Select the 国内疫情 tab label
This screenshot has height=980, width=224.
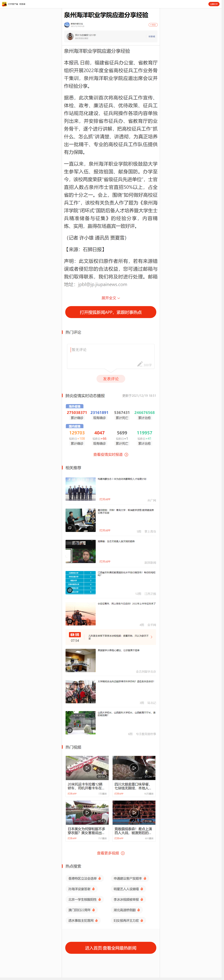[x=75, y=426]
